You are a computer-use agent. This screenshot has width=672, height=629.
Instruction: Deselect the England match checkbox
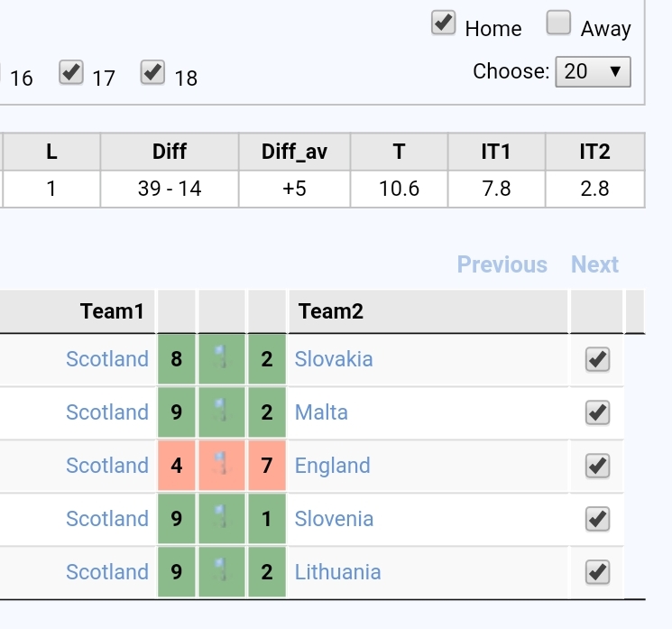coord(597,466)
